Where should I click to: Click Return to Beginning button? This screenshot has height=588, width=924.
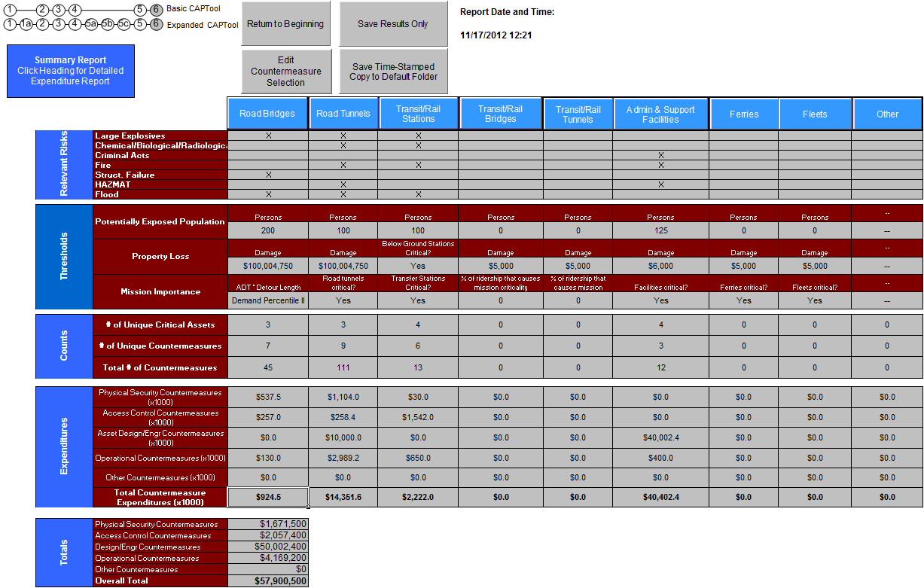[x=285, y=24]
